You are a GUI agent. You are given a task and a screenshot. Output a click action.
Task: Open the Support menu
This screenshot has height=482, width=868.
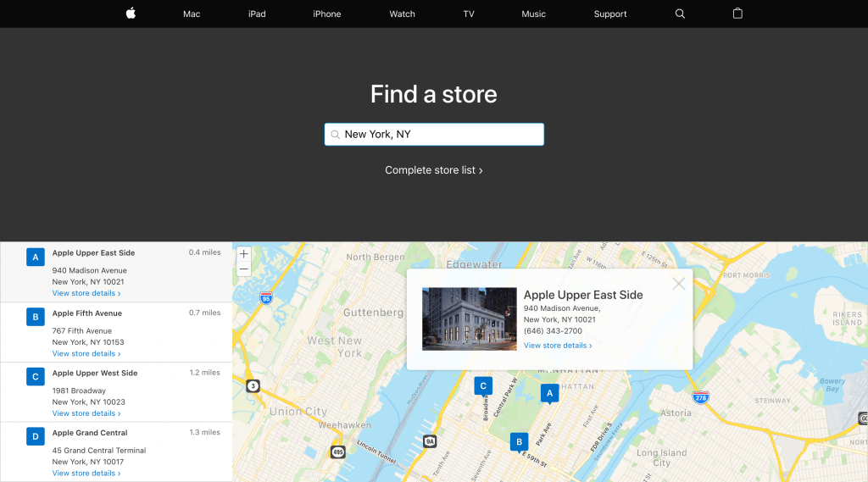pos(610,14)
